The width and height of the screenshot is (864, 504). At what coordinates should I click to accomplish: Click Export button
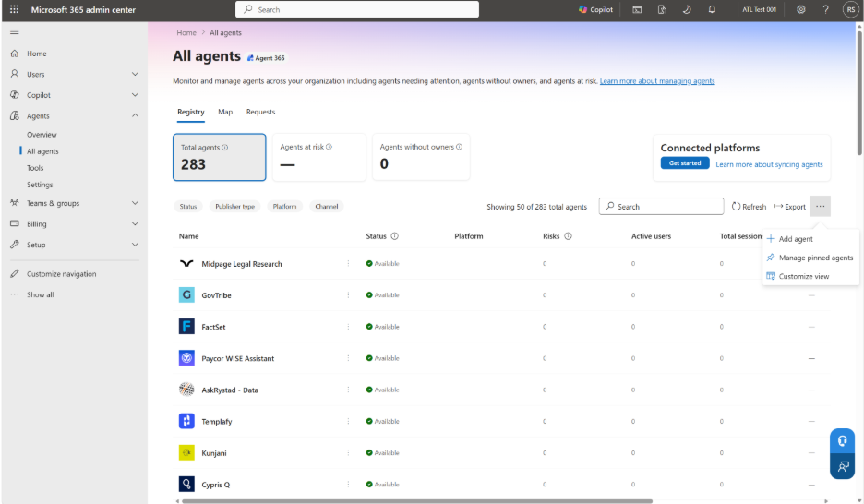[789, 207]
